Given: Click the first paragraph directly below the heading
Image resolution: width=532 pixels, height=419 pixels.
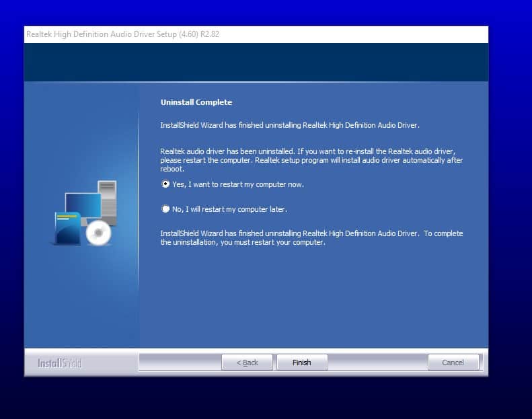Looking at the screenshot, I should tap(290, 125).
